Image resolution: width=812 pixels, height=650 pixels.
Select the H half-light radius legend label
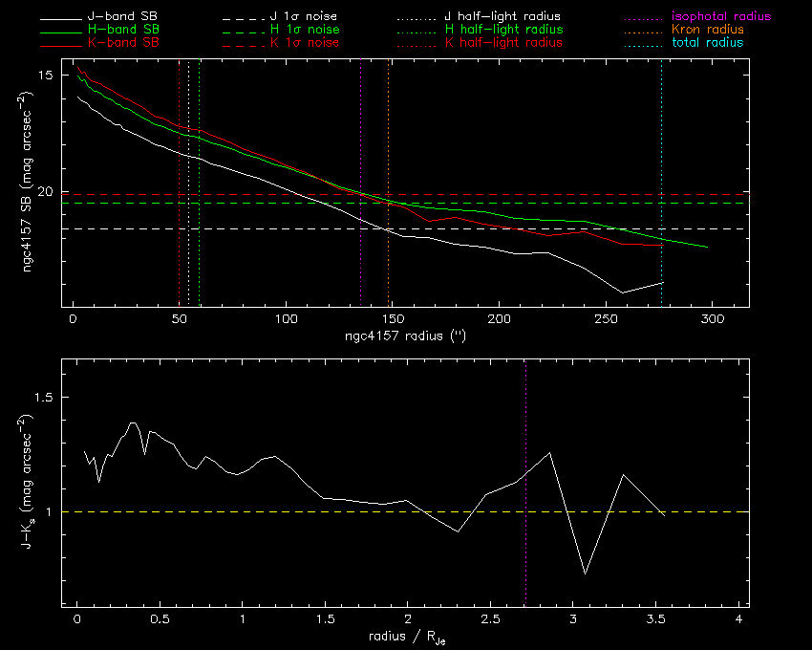503,31
